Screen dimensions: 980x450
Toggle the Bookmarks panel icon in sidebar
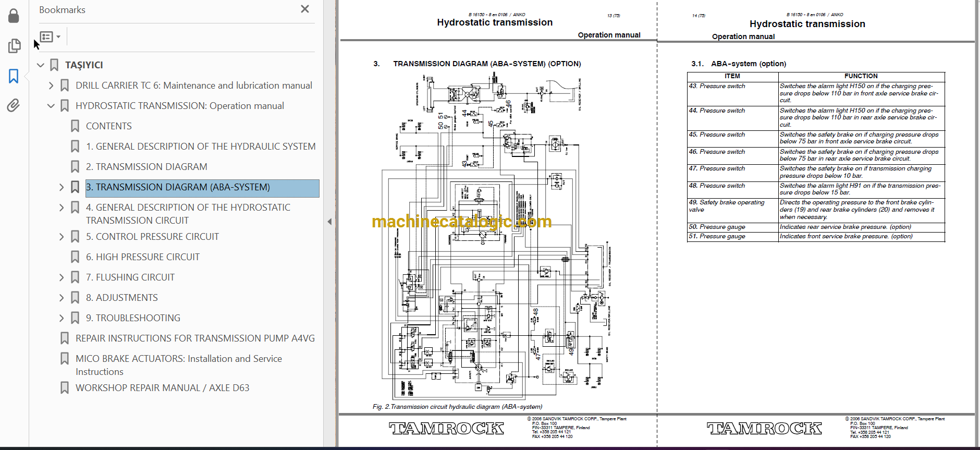(14, 76)
